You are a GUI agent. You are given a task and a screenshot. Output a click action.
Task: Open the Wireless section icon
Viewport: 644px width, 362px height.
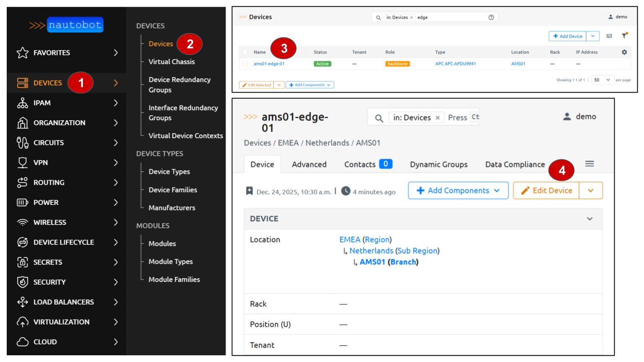pyautogui.click(x=23, y=222)
